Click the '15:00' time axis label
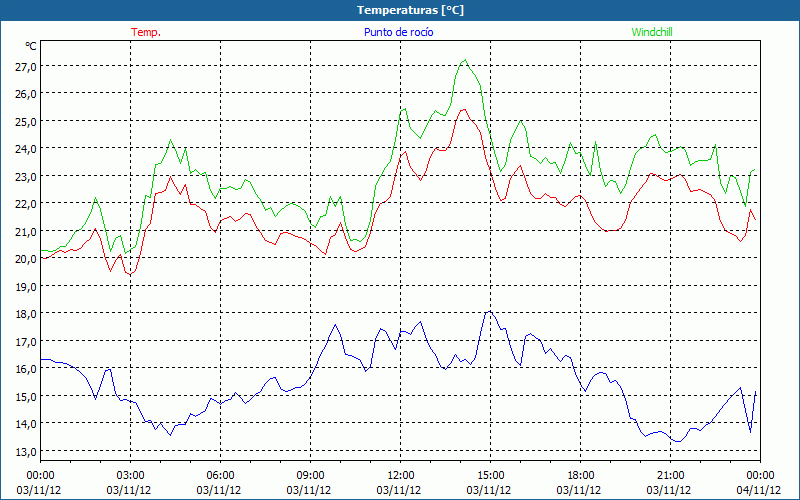Viewport: 800px width, 500px height. pos(490,475)
